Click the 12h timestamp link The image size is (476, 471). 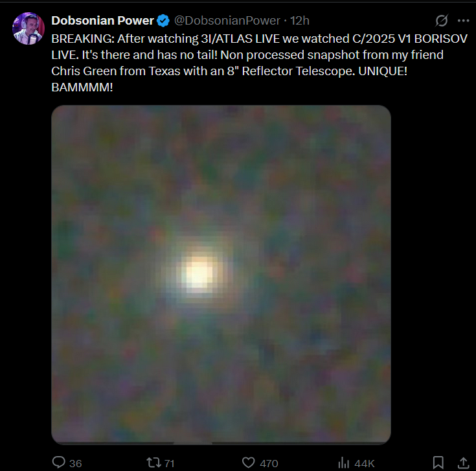[x=300, y=21]
